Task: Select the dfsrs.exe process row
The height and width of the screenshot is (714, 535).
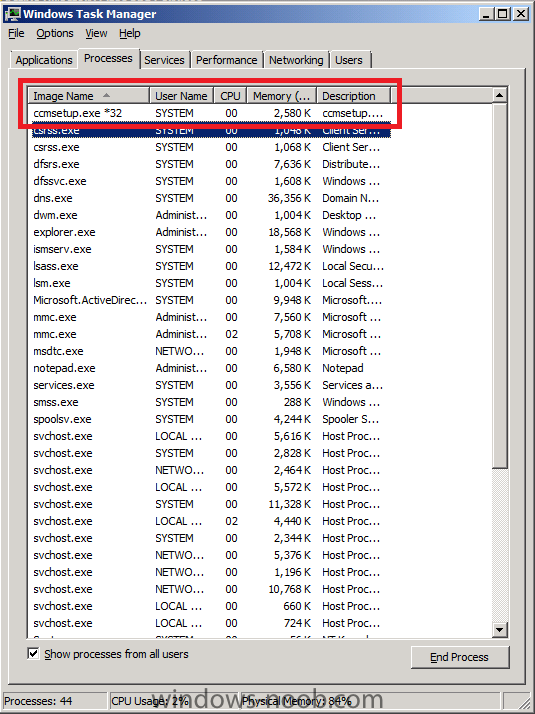Action: click(x=209, y=164)
